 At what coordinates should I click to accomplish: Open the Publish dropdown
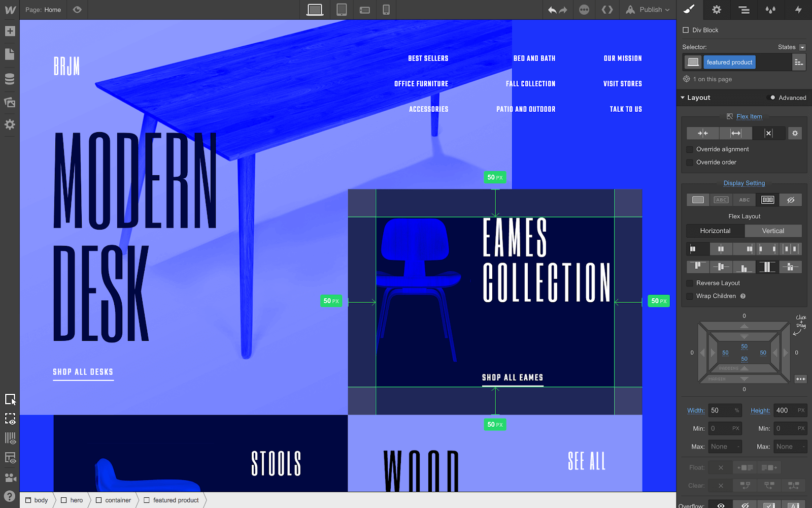(x=649, y=10)
